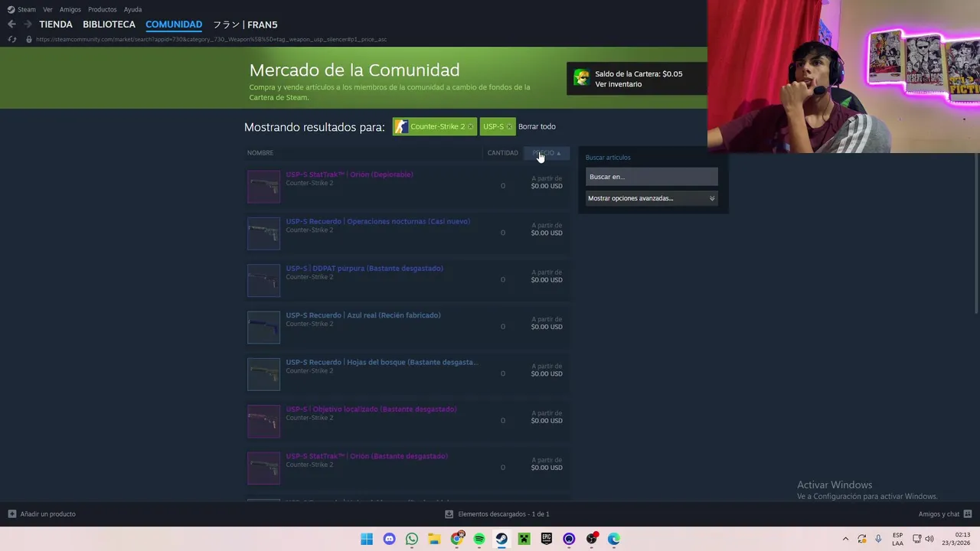Screen dimensions: 980x551
Task: Open USP-S Recuerdo Azul real listing
Action: (408, 327)
